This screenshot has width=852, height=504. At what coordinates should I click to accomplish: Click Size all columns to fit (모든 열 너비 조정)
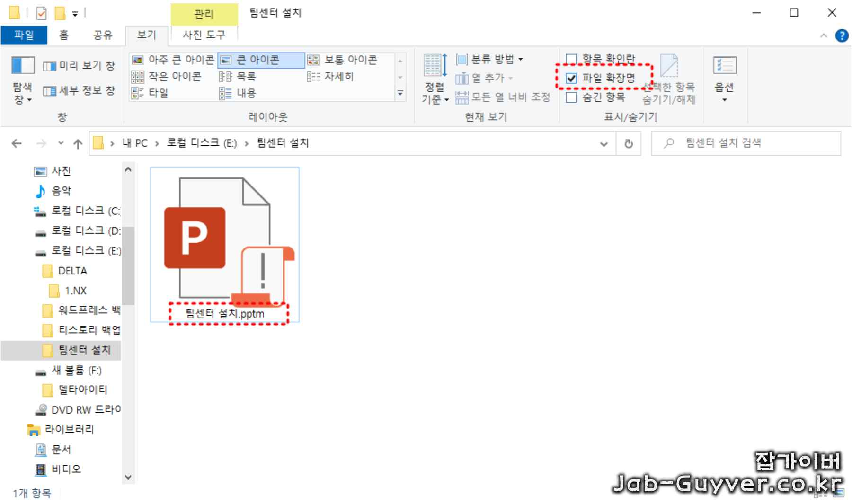(503, 97)
